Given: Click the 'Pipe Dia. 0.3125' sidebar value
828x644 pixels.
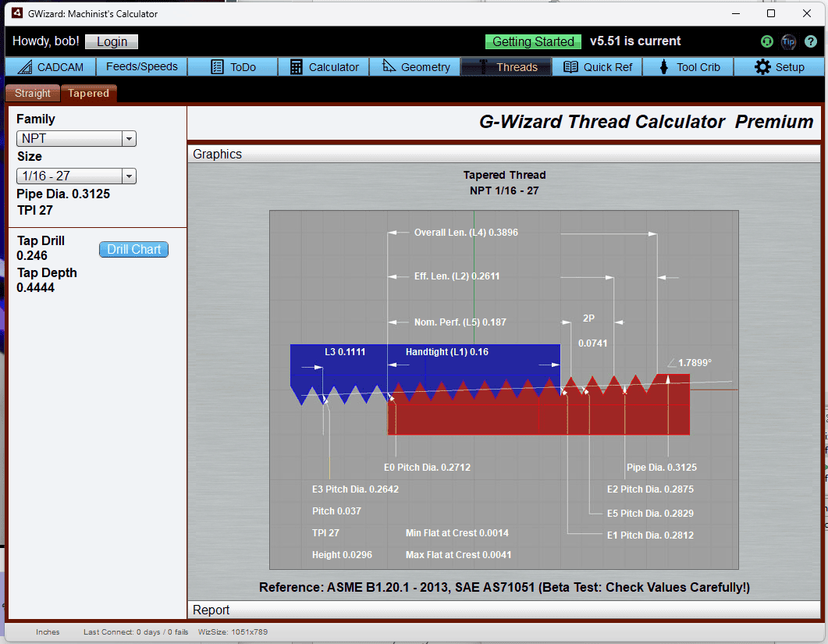Looking at the screenshot, I should point(63,194).
